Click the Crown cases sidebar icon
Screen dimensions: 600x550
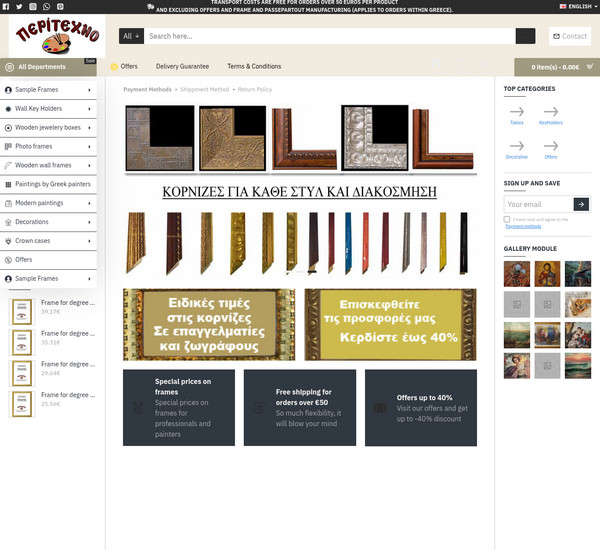(x=8, y=241)
